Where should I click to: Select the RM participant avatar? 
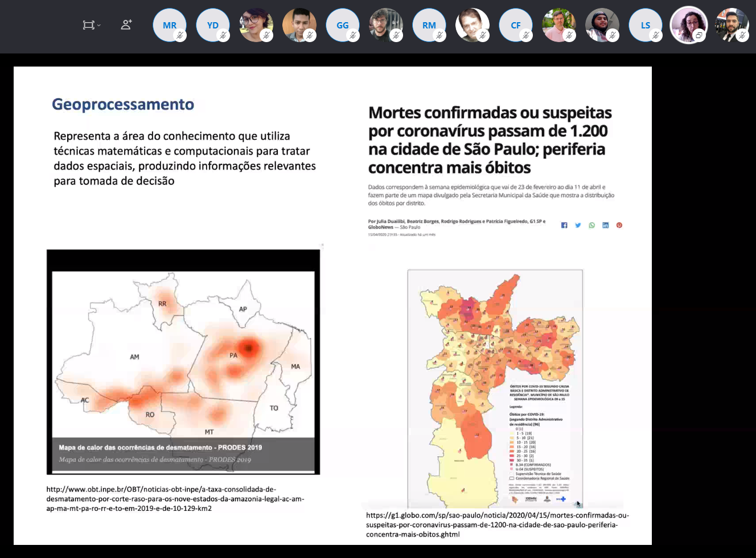pos(429,25)
